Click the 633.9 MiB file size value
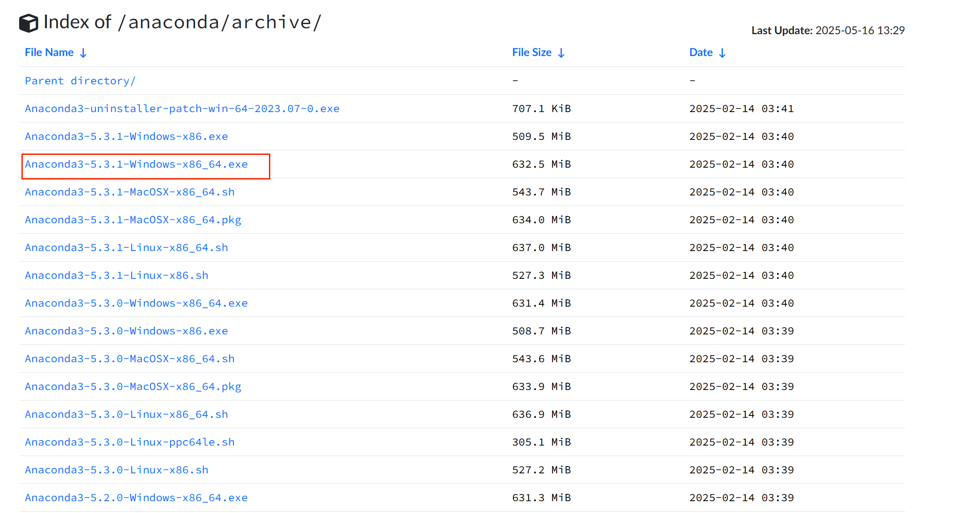 542,386
